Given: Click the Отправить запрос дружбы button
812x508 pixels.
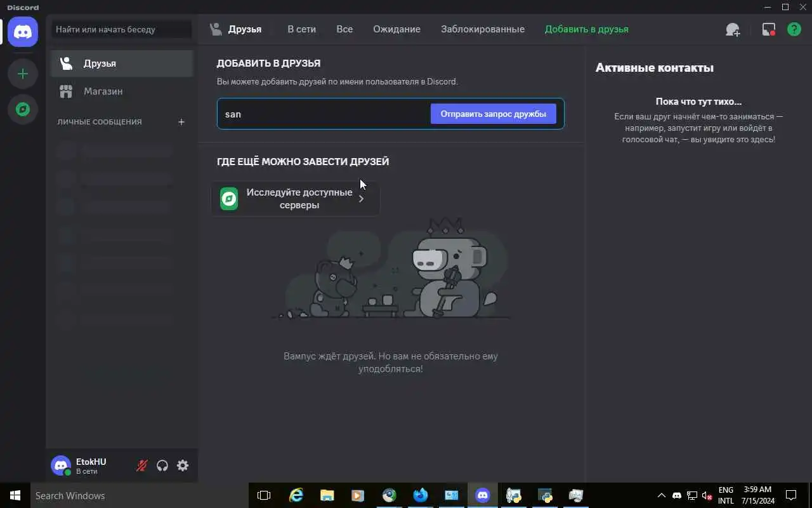Looking at the screenshot, I should [494, 114].
